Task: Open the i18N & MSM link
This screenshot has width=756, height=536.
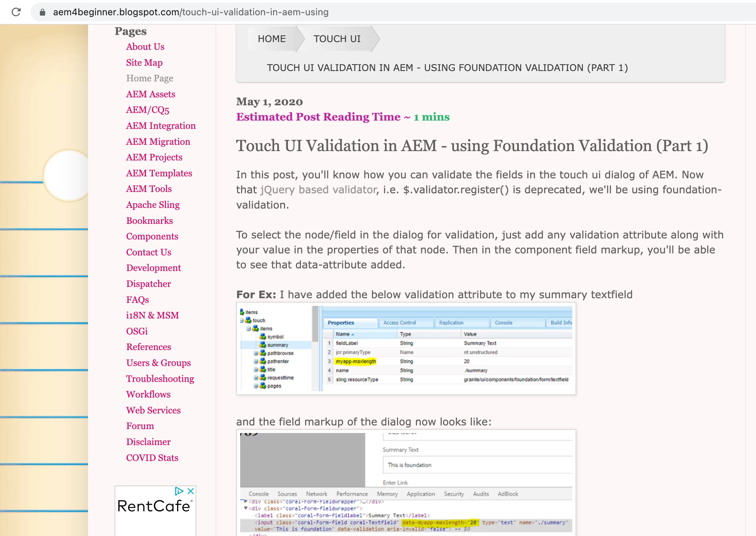Action: pyautogui.click(x=152, y=315)
